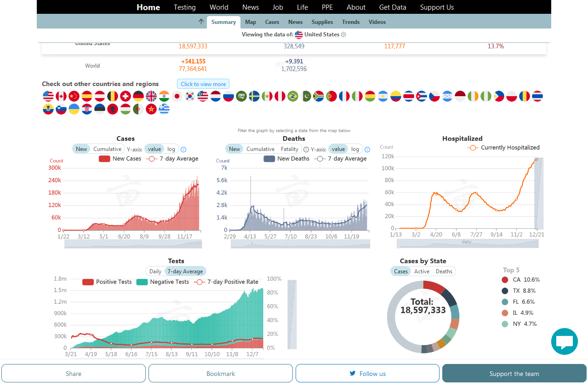
Task: Expand more countries with Click to view more
Action: 203,84
